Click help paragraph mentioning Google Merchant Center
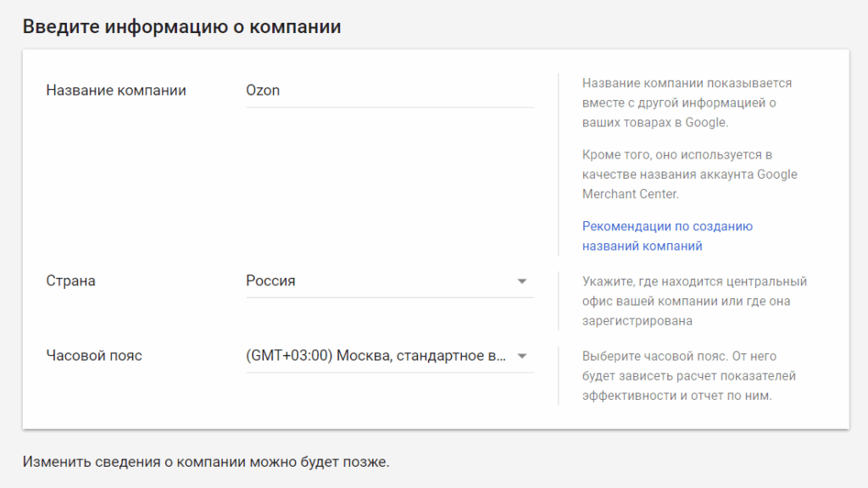Viewport: 868px width, 488px height. [689, 175]
